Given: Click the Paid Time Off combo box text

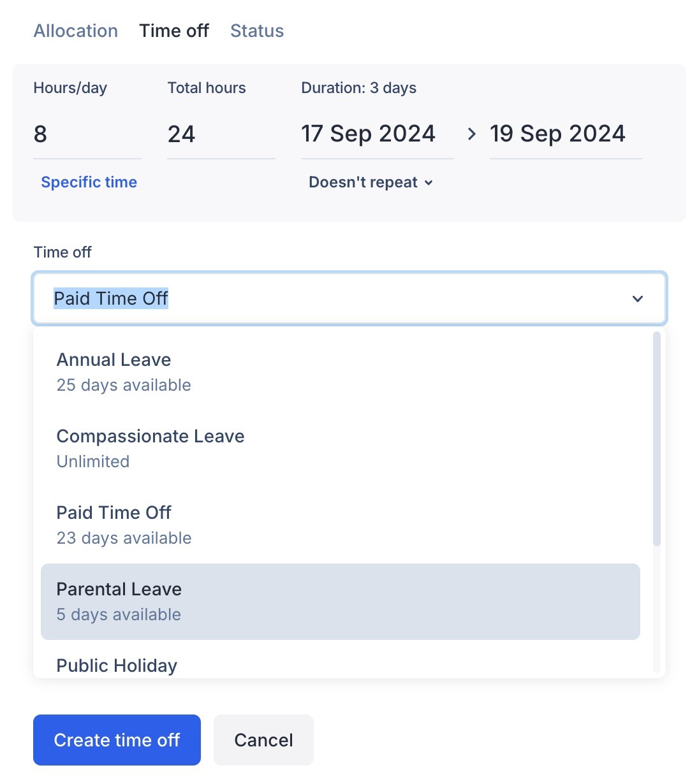Looking at the screenshot, I should pyautogui.click(x=111, y=299).
